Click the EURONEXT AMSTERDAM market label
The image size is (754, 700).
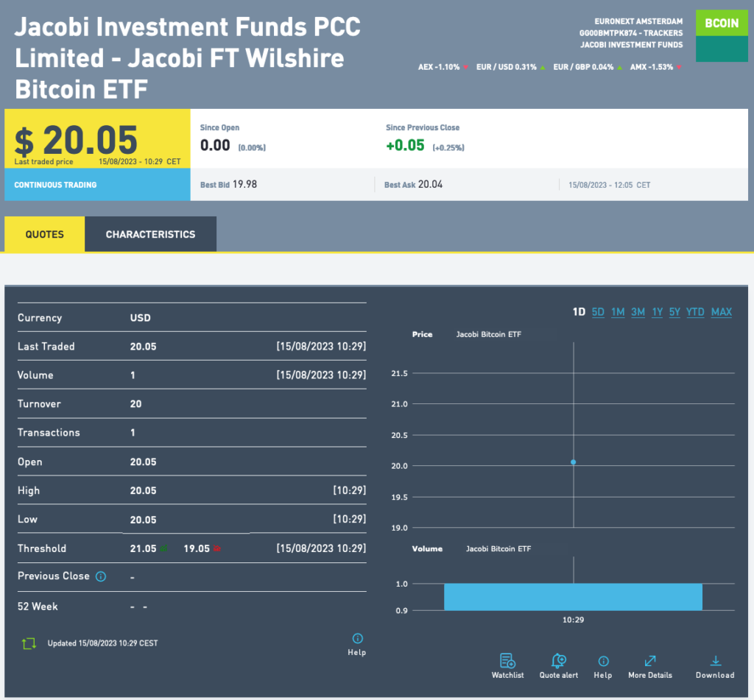[x=638, y=21]
